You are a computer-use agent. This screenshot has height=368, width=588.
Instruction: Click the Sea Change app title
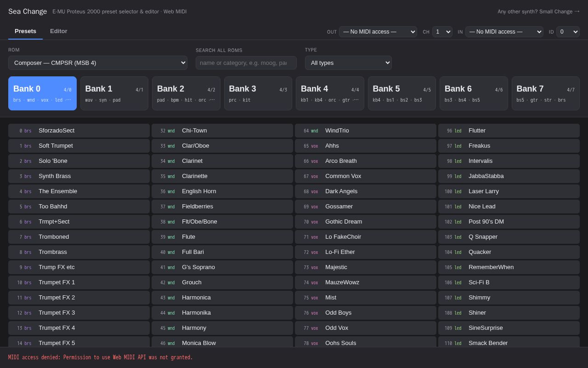pos(28,11)
